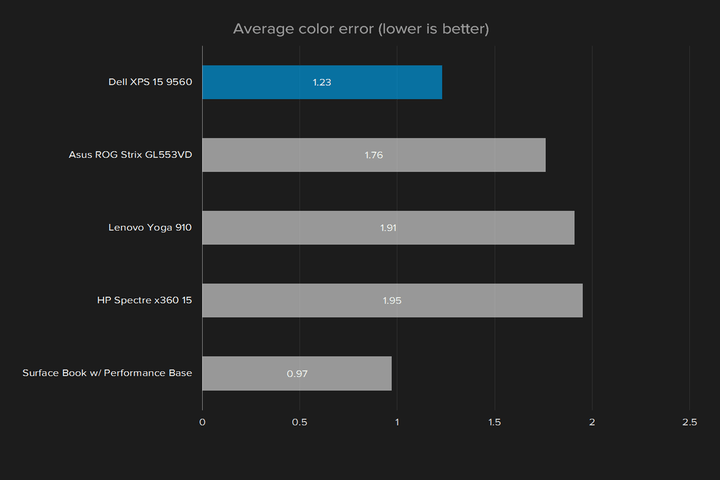Click the Lenovo Yoga 910 gray bar
The image size is (720, 480).
coord(388,228)
